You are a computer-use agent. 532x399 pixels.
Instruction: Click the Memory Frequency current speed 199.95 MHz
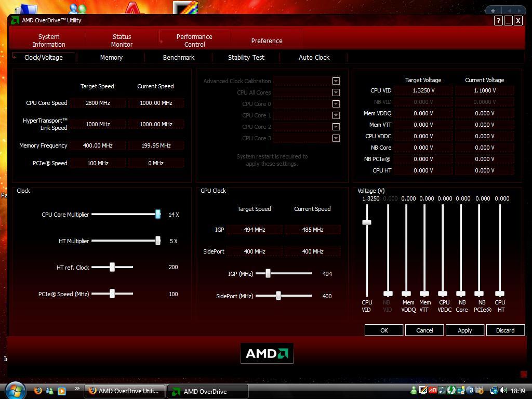156,145
